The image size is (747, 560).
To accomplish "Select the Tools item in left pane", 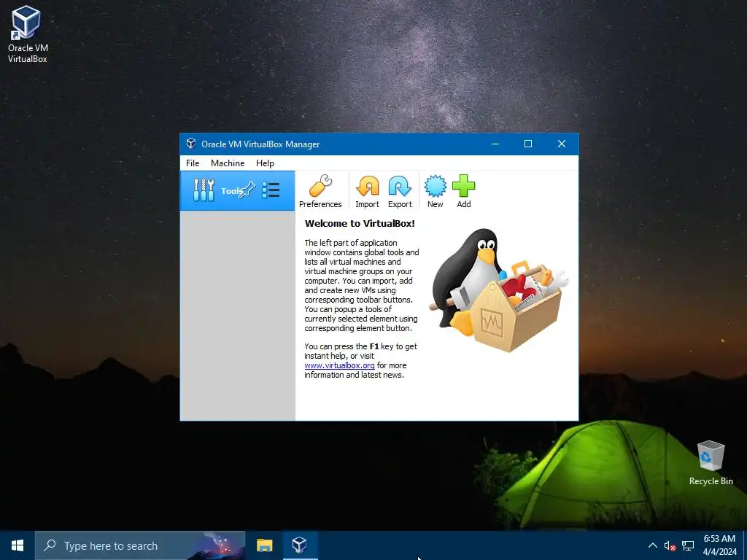I will pyautogui.click(x=237, y=190).
